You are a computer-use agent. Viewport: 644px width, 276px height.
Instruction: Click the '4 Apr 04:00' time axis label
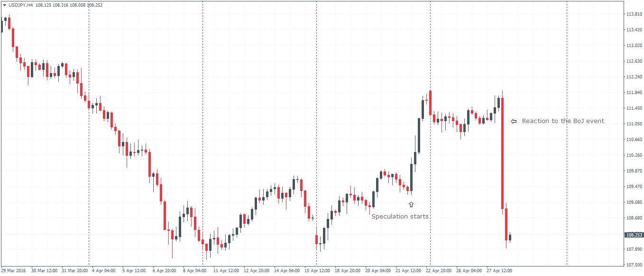104,271
